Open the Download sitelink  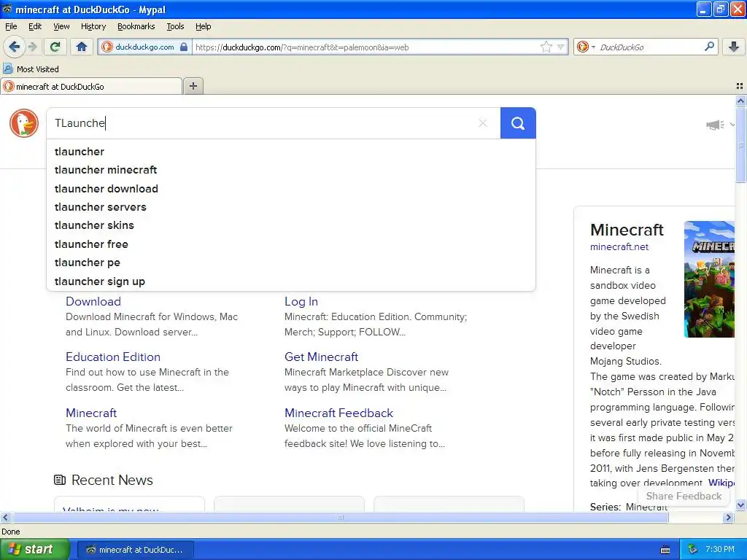pos(93,301)
